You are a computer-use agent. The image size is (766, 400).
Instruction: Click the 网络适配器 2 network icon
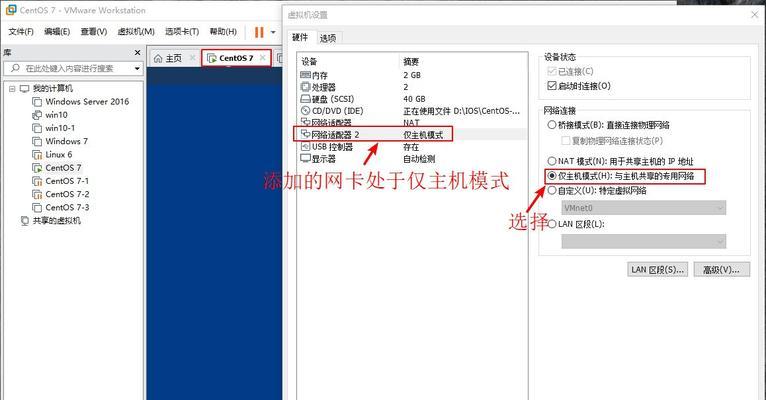[x=305, y=134]
